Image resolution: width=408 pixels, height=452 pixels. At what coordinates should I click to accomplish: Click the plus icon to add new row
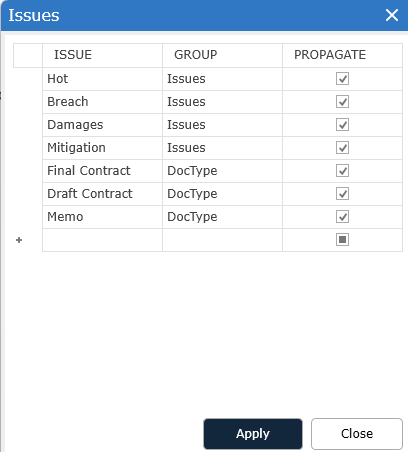point(19,240)
